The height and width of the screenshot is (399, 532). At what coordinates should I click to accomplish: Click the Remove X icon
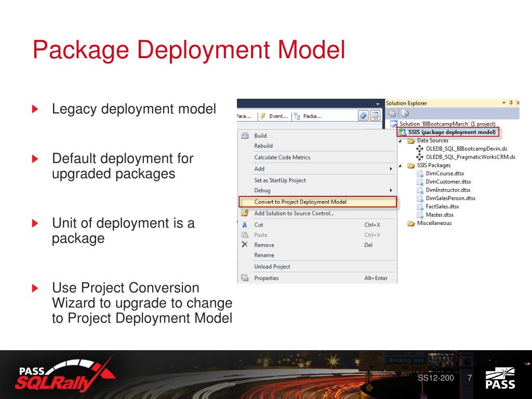point(245,244)
